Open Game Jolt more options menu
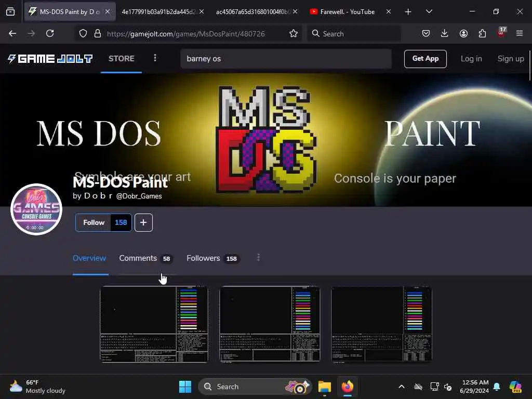 [155, 58]
